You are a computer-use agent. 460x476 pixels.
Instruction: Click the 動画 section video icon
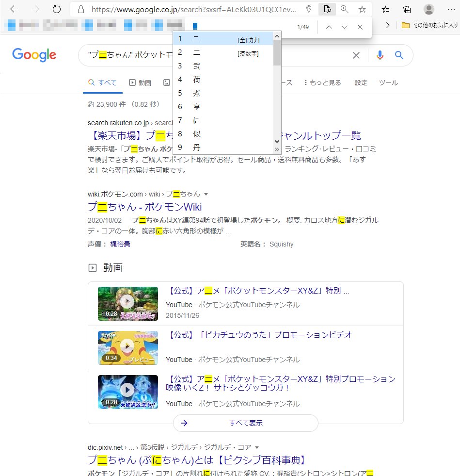click(93, 268)
